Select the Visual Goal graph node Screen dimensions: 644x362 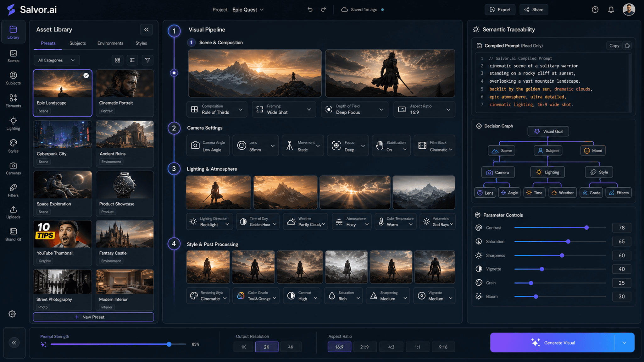[x=548, y=131]
